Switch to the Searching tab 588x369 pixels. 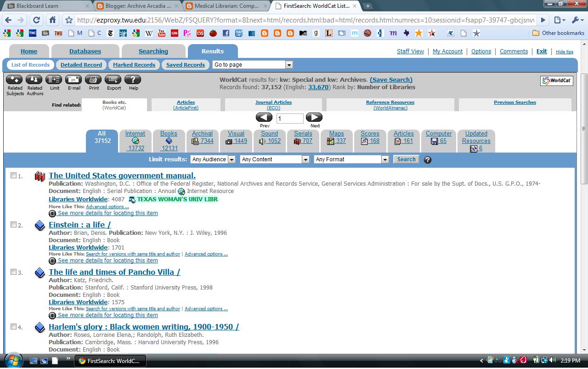point(153,51)
